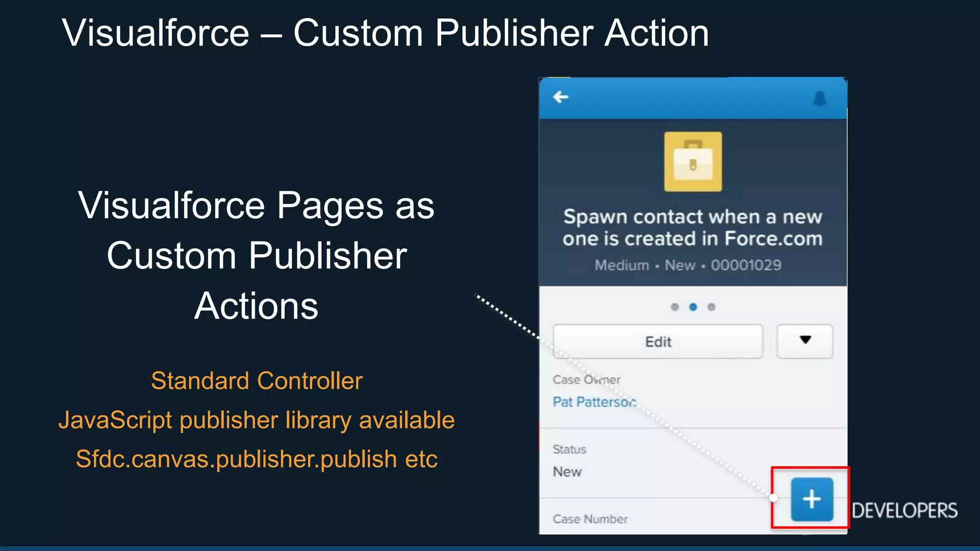Open the blue plus publisher action button

812,499
